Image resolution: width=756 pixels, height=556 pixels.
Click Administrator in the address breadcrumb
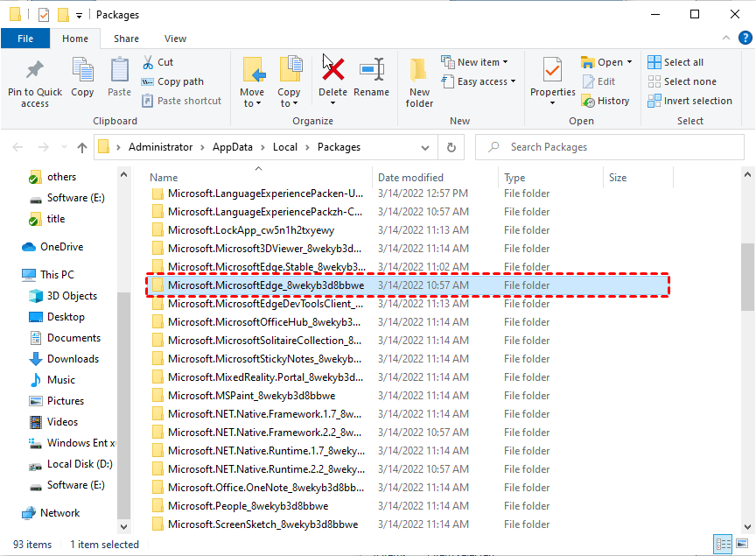click(x=160, y=147)
